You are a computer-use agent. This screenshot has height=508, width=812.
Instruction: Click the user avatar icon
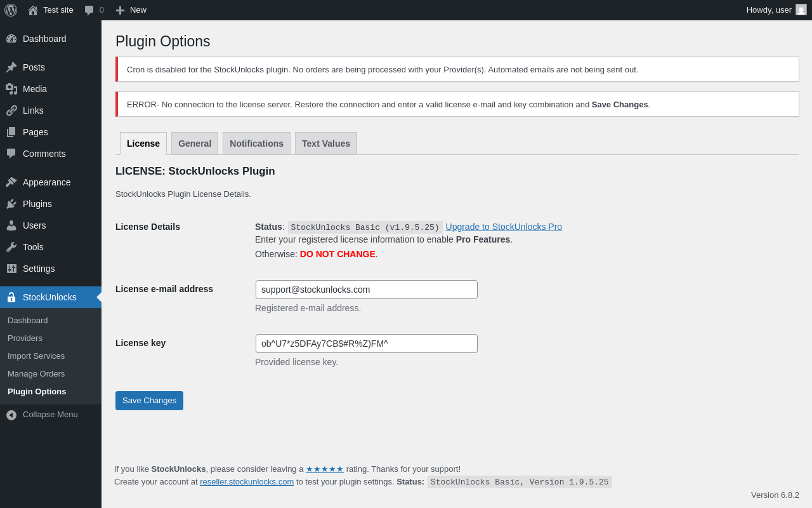[801, 10]
